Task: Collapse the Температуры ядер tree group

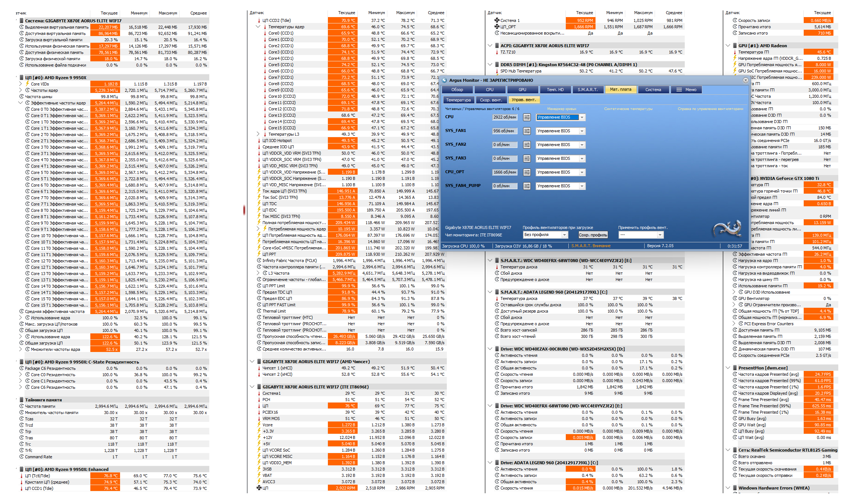Action: [x=258, y=27]
